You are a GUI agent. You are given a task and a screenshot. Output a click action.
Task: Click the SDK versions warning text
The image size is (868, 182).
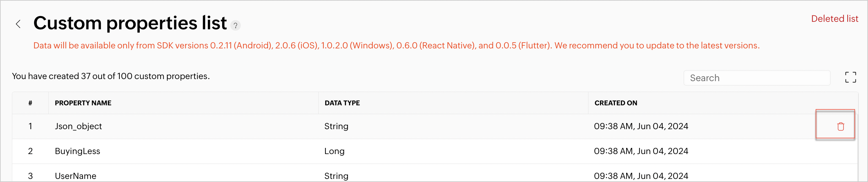pyautogui.click(x=396, y=46)
